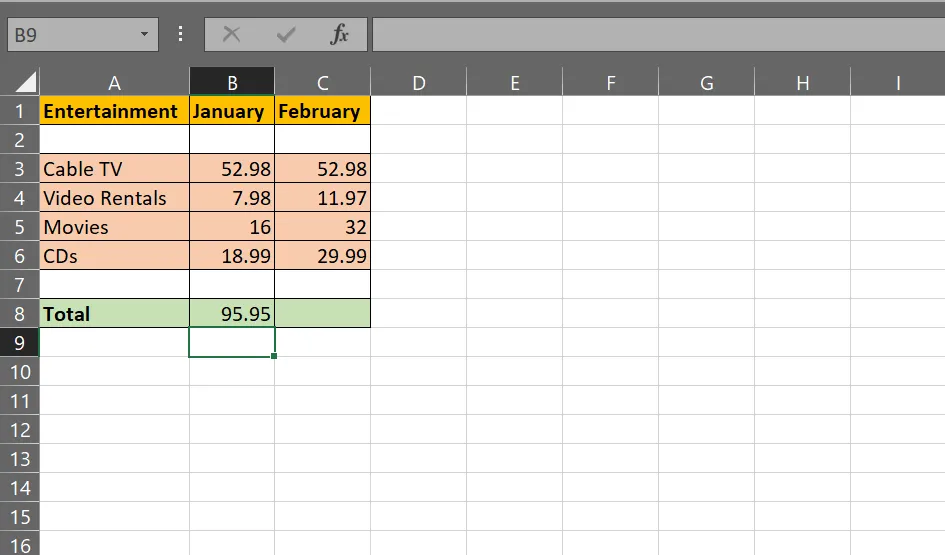This screenshot has width=945, height=555.
Task: Click the Movies label cell
Action: pyautogui.click(x=115, y=227)
